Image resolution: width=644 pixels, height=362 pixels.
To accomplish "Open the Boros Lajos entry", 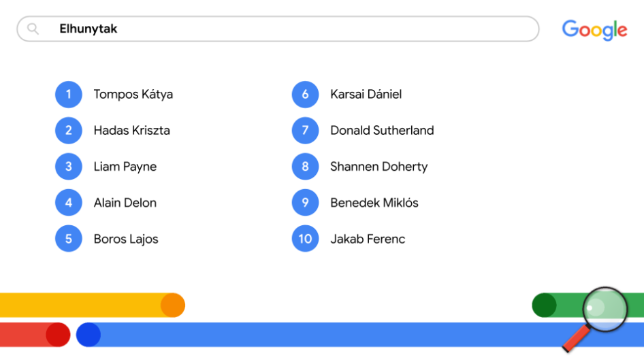I will click(126, 239).
